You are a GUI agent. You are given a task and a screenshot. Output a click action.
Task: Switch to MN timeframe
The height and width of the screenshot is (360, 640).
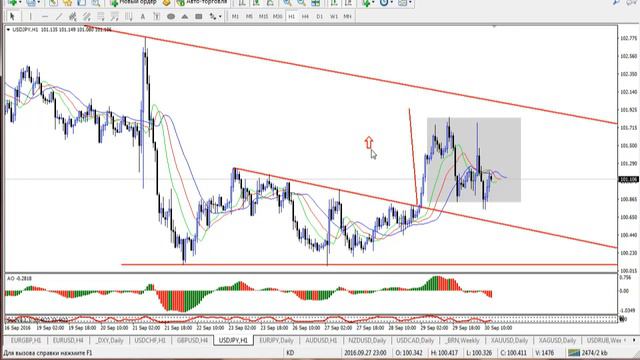pos(347,17)
